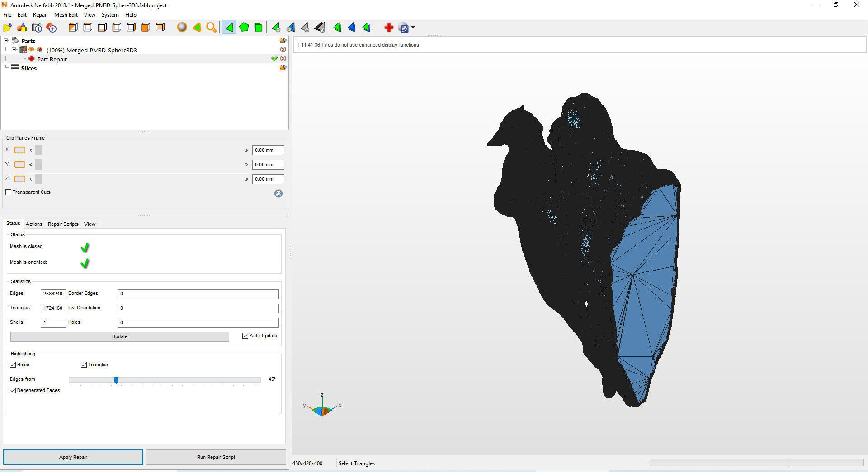
Task: Click the add part icon with plus sign
Action: click(x=52, y=28)
